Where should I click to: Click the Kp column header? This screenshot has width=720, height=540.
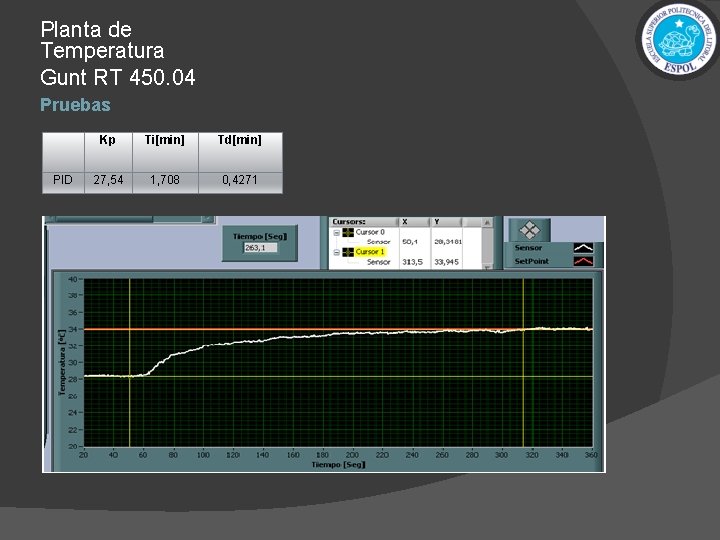coord(108,152)
